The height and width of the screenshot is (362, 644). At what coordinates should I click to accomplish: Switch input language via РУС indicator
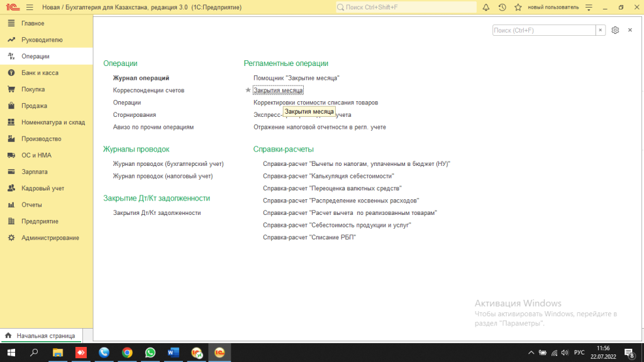tap(579, 353)
